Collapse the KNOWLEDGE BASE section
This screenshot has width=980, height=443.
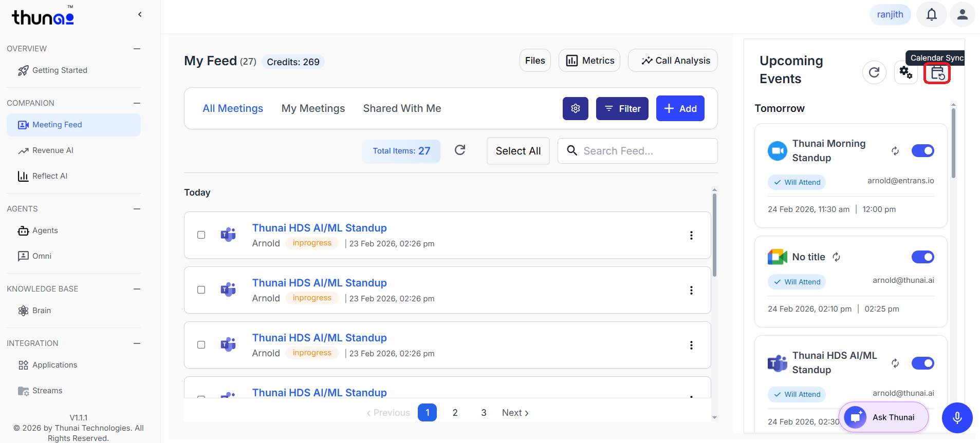click(x=137, y=289)
